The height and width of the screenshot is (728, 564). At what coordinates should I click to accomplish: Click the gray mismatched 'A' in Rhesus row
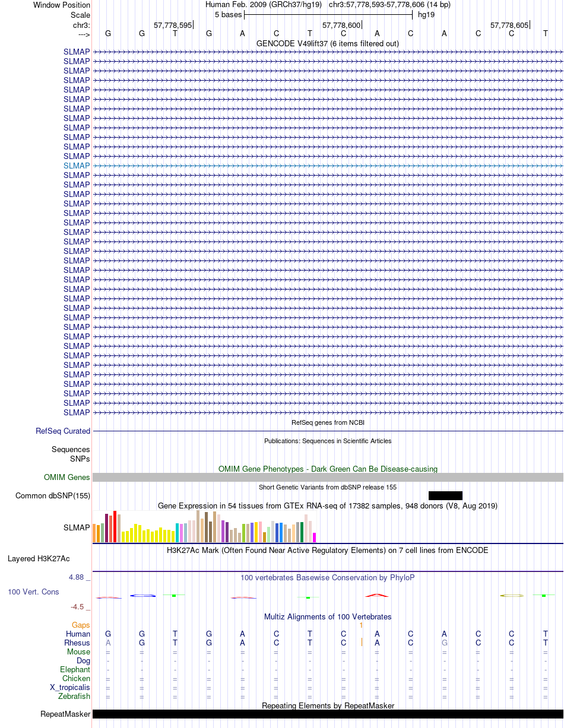(x=108, y=643)
